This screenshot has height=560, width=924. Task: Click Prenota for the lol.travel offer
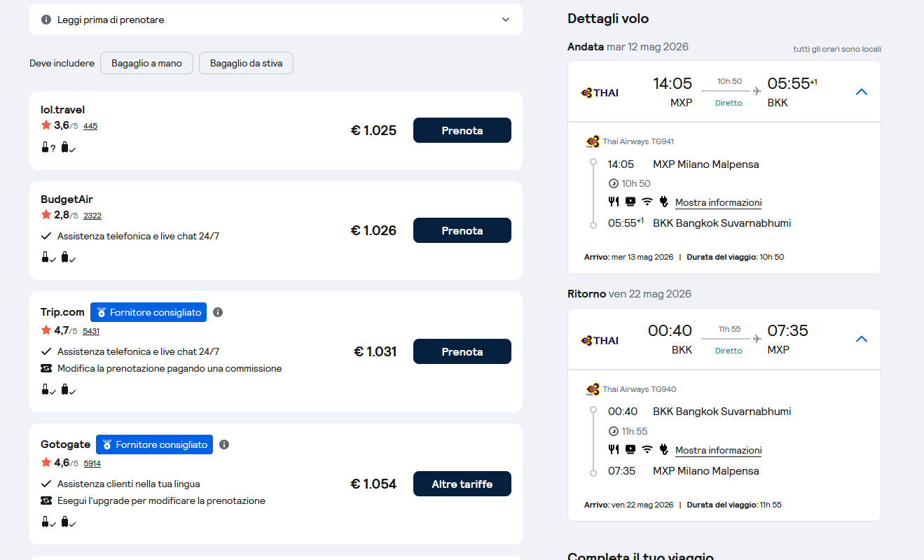click(x=462, y=130)
